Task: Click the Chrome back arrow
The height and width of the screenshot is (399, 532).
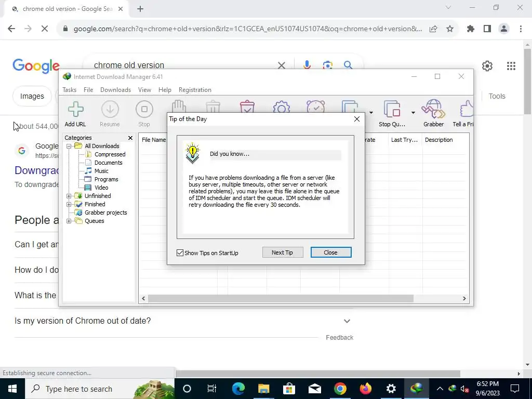Action: coord(11,29)
